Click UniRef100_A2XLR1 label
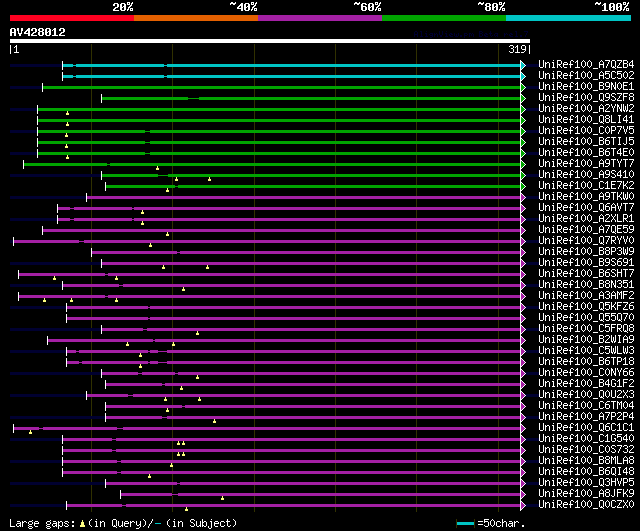Viewport: 640px width, 531px height. point(586,219)
